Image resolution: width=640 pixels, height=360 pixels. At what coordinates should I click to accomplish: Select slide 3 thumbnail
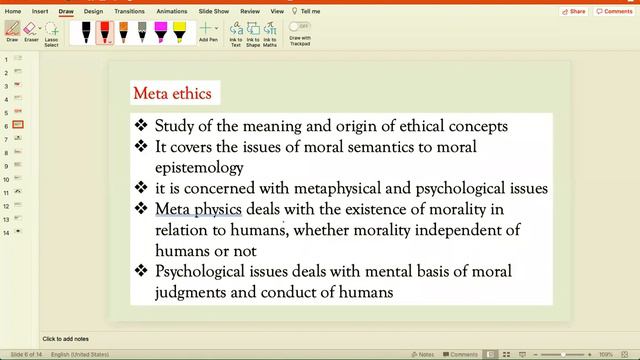(x=18, y=85)
